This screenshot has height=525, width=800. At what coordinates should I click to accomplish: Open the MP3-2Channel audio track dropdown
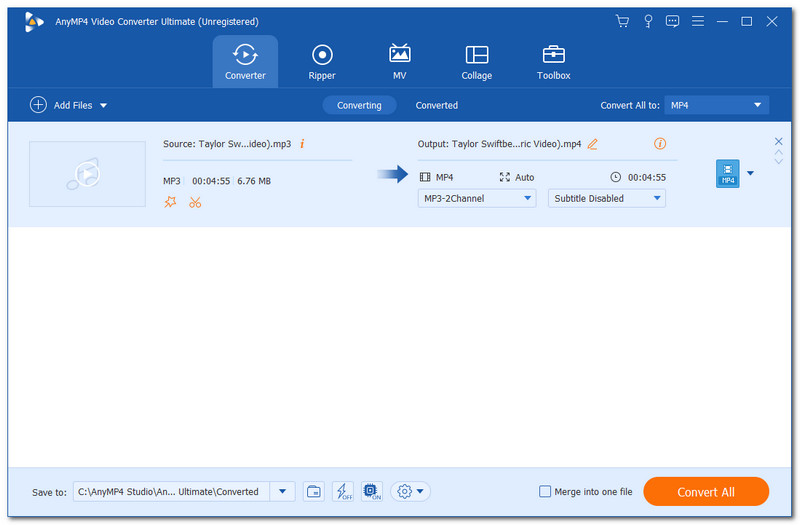point(477,198)
